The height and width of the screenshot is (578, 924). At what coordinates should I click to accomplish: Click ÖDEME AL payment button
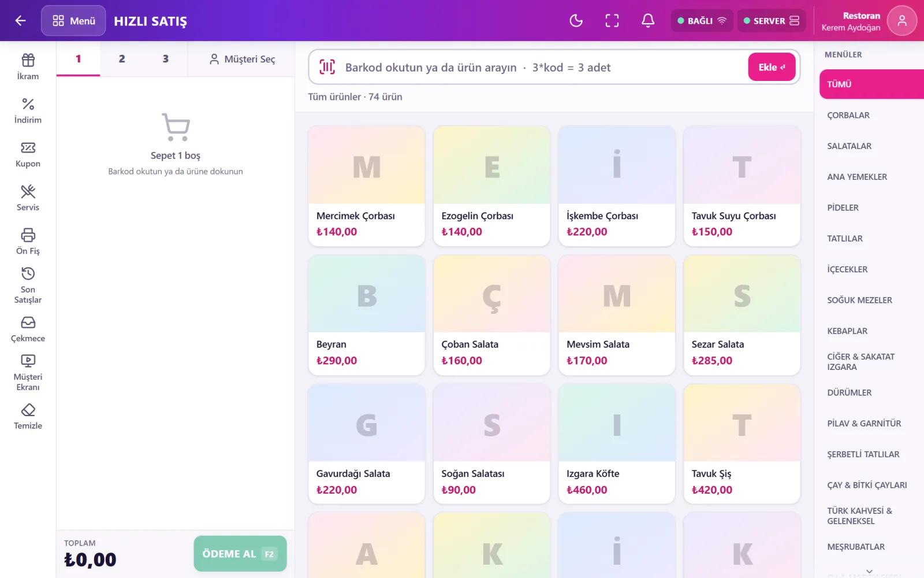240,554
